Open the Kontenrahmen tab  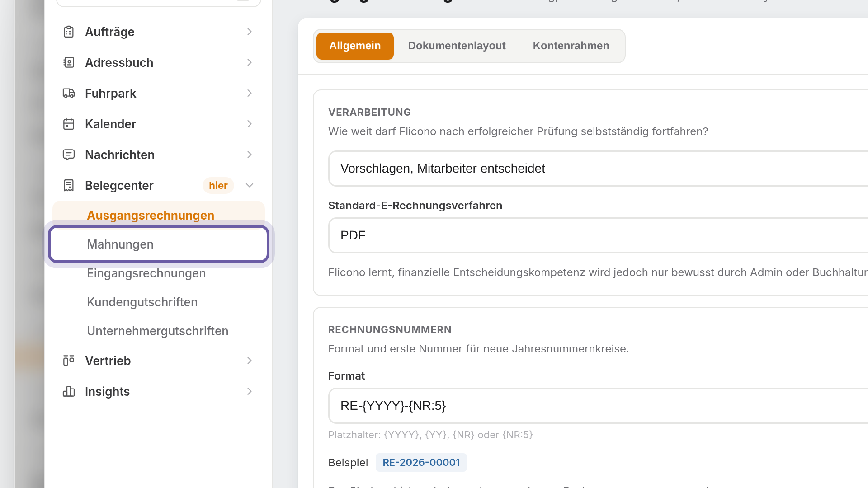(571, 46)
